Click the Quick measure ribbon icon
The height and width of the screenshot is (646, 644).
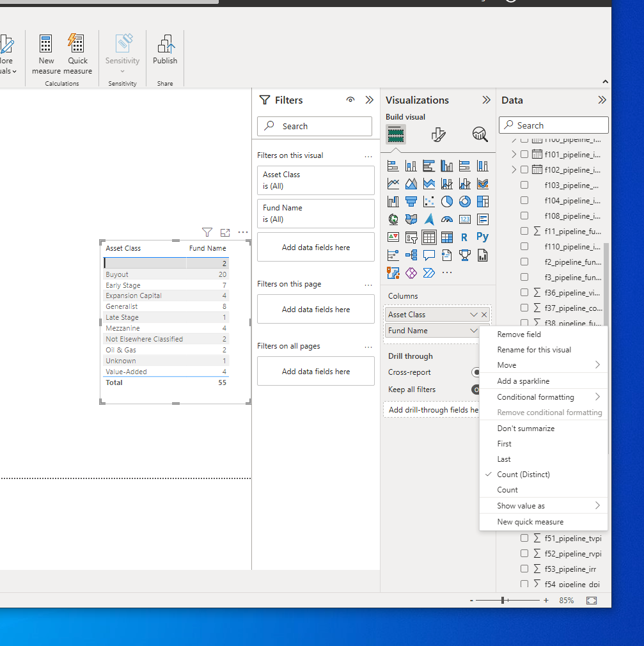[76, 44]
